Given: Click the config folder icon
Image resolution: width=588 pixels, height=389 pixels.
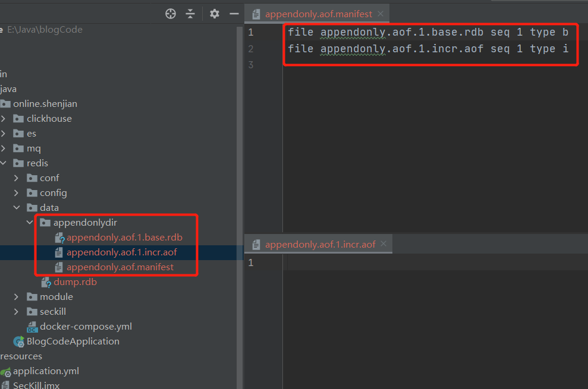Looking at the screenshot, I should (x=32, y=193).
